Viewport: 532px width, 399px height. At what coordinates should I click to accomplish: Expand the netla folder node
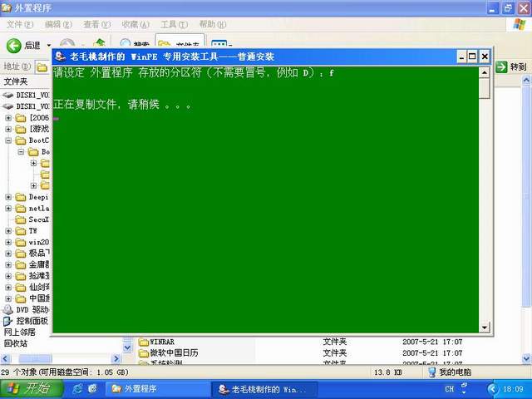coord(8,209)
